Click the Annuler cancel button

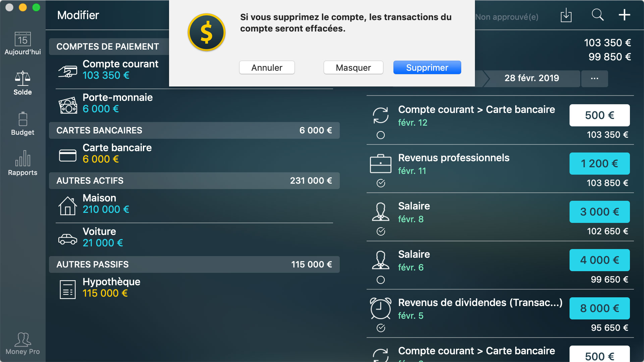(x=267, y=68)
